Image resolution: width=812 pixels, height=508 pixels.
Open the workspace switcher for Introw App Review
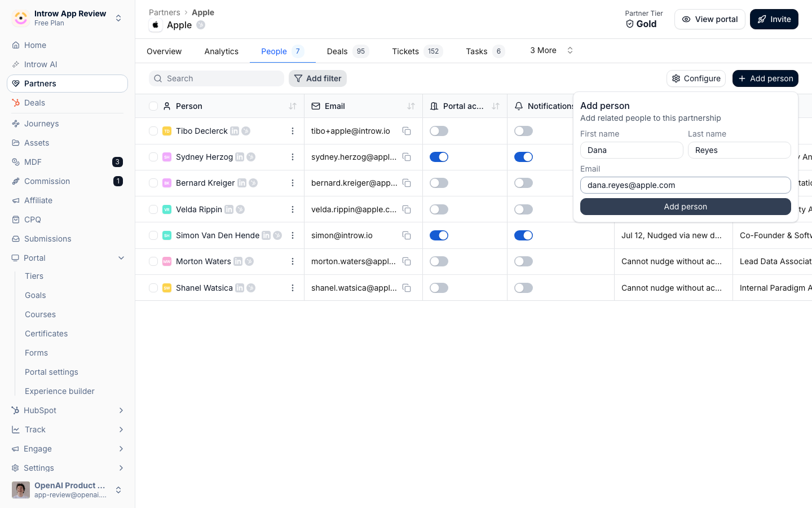(x=67, y=18)
